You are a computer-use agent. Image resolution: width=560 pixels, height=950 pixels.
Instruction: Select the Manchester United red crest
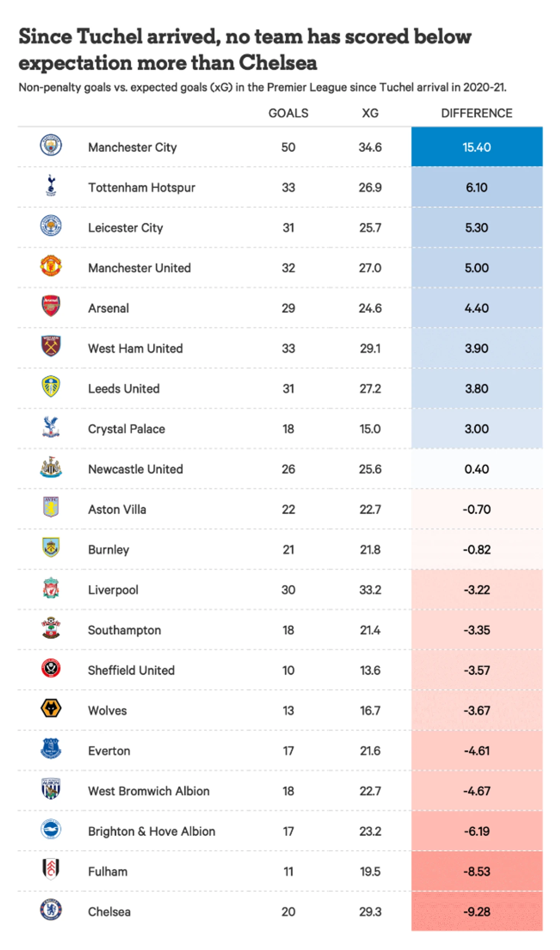[x=51, y=266]
